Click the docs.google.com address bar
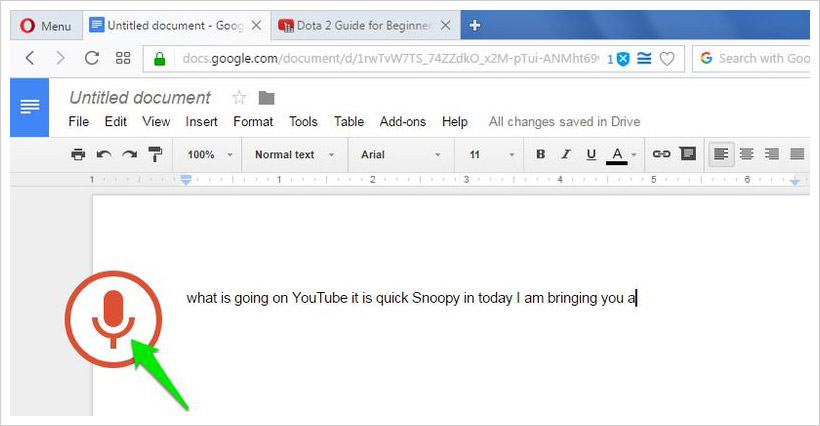 pyautogui.click(x=390, y=59)
